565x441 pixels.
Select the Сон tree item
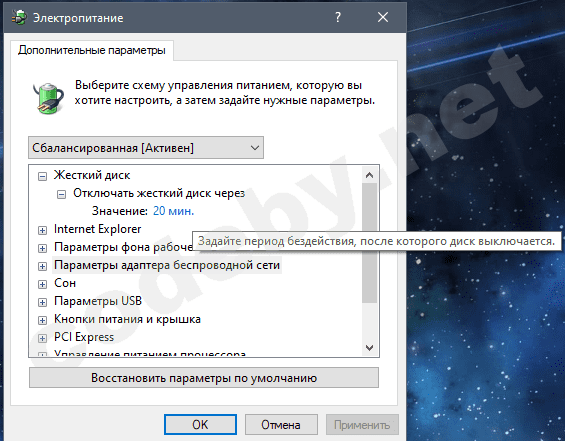click(65, 283)
